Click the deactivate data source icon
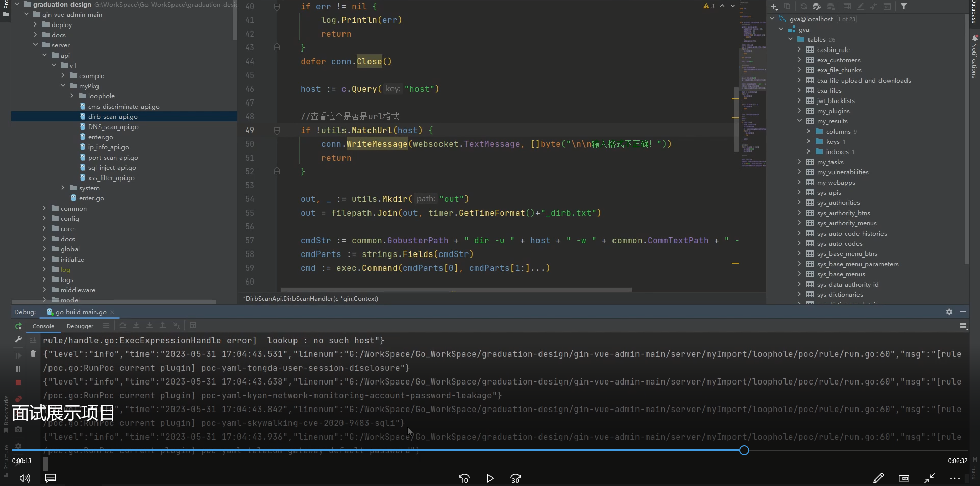 (x=831, y=7)
